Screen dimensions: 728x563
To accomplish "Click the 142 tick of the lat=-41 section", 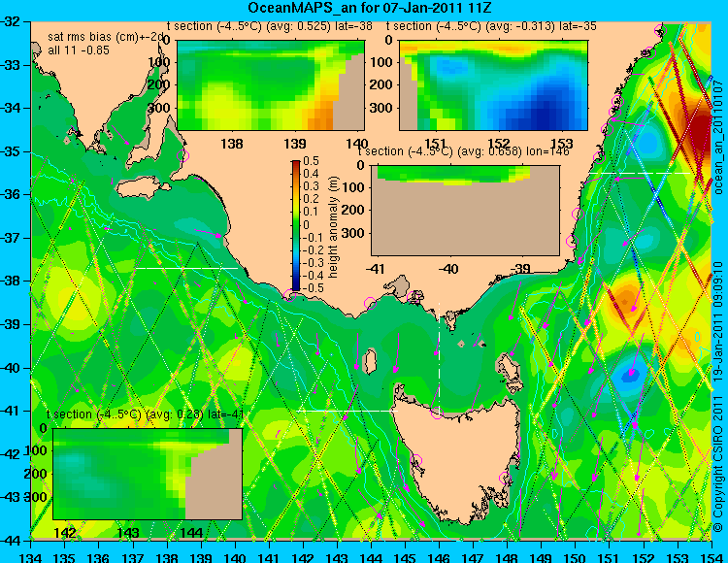I will point(64,532).
